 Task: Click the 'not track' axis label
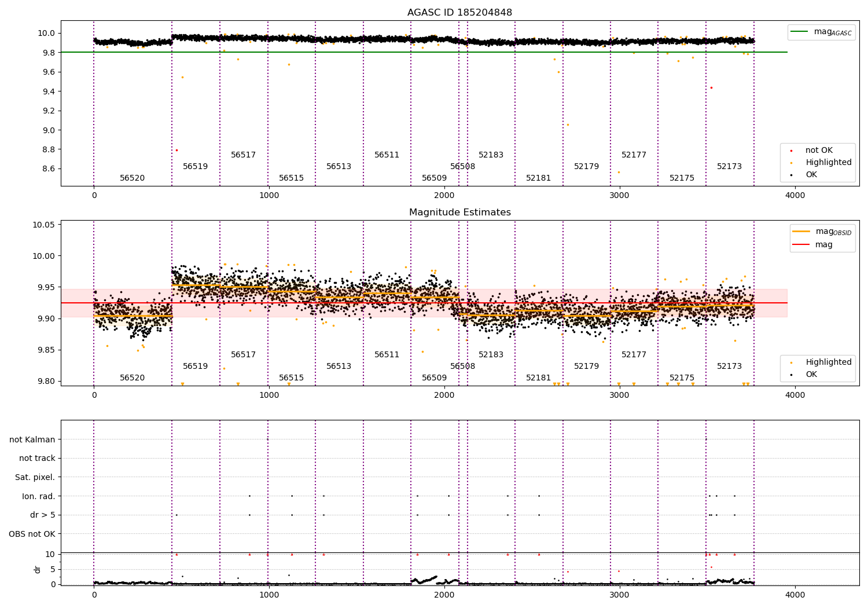click(37, 458)
